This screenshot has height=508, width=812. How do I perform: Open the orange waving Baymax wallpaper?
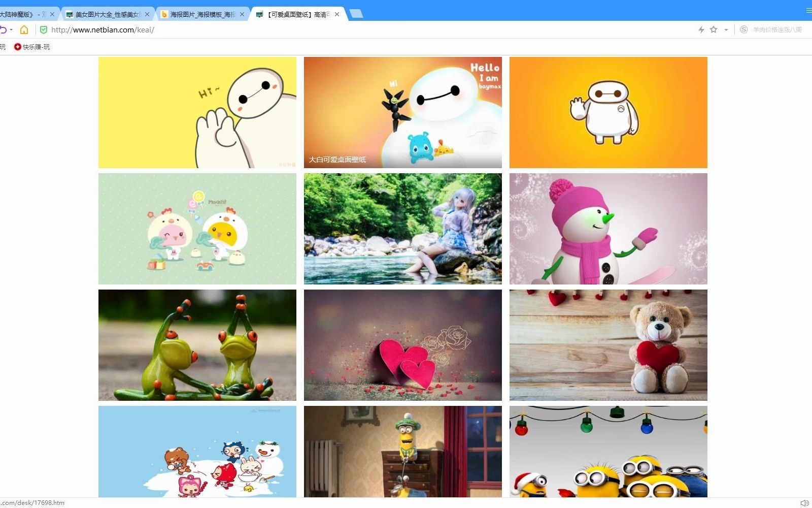pos(608,112)
